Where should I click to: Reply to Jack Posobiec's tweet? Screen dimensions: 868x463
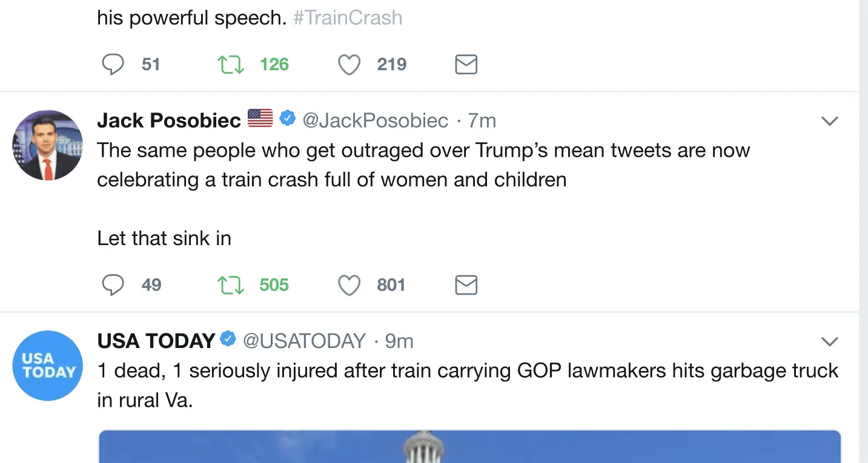[x=113, y=285]
